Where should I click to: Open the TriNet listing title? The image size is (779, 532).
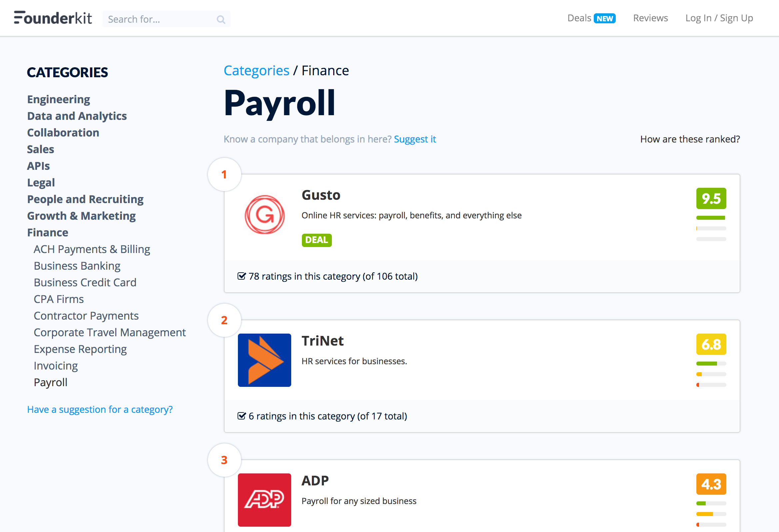323,341
